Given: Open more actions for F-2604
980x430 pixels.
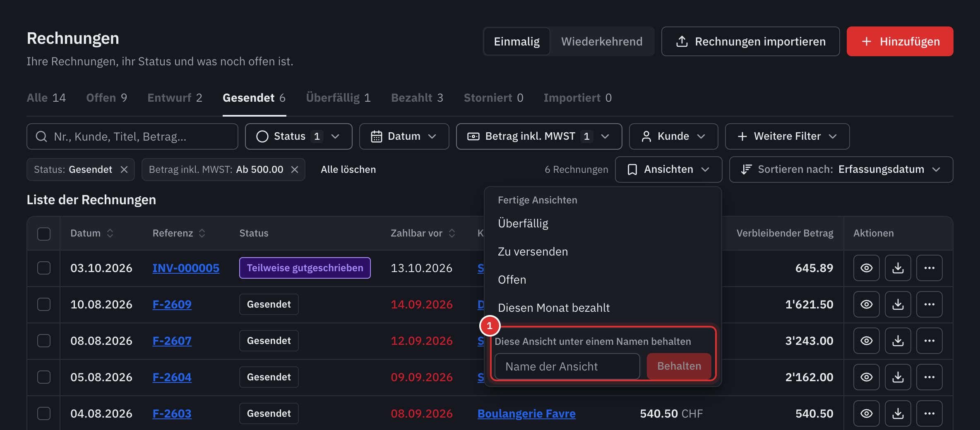Looking at the screenshot, I should coord(929,377).
